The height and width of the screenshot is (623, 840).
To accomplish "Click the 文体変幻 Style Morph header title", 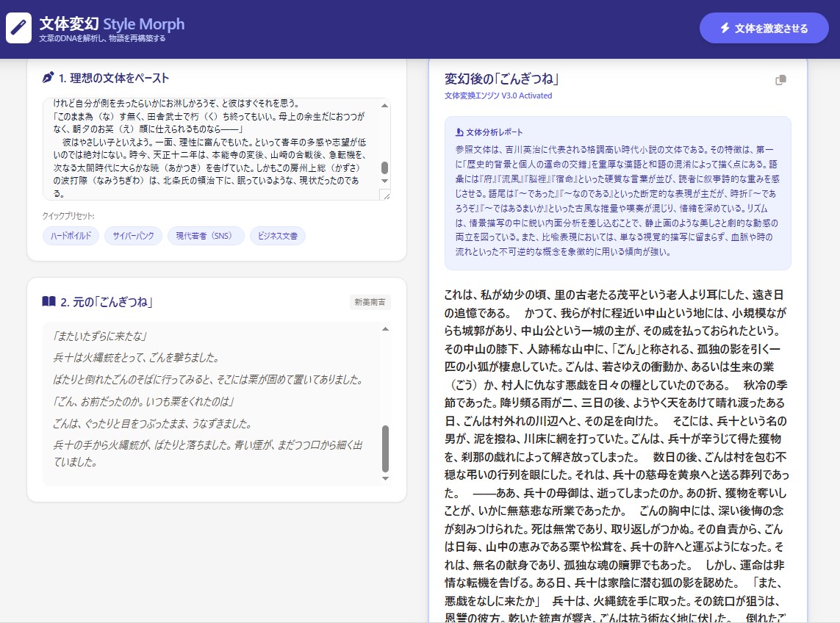I will [112, 24].
